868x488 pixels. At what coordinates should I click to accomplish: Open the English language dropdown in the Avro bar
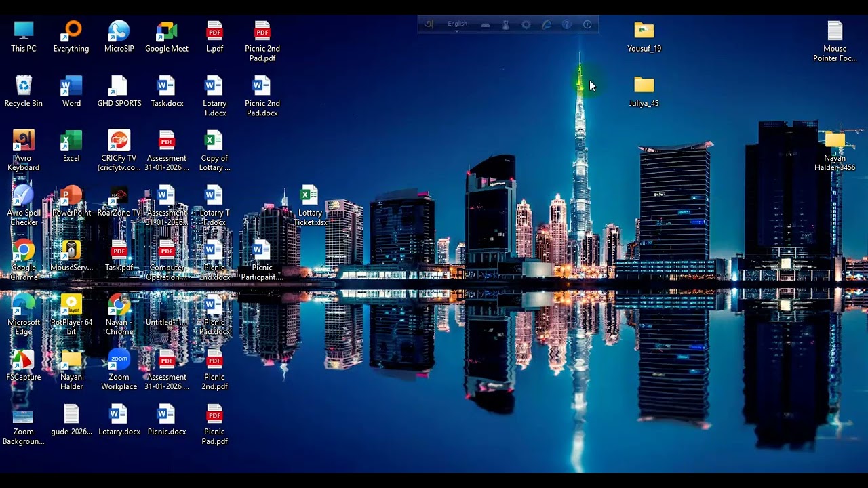tap(457, 24)
